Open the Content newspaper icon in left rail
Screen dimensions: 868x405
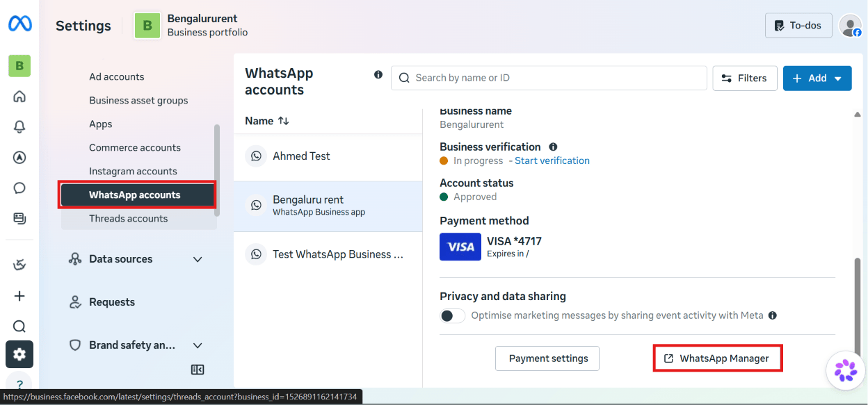[x=19, y=218]
